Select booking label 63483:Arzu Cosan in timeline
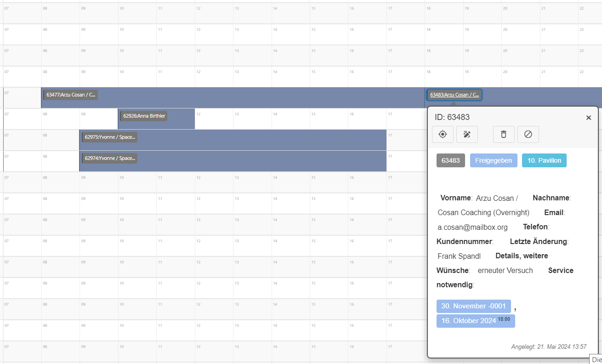The height and width of the screenshot is (364, 602). 454,95
